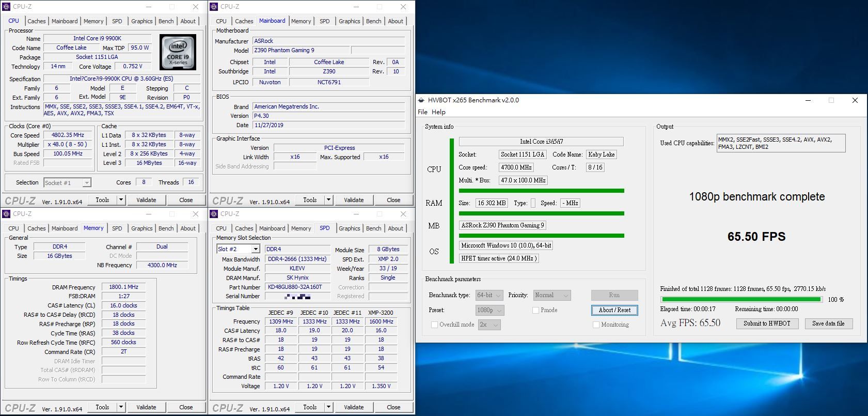This screenshot has width=868, height=416.
Task: Click the NB Frequency 4300.0 MHz value
Action: pyautogui.click(x=162, y=265)
